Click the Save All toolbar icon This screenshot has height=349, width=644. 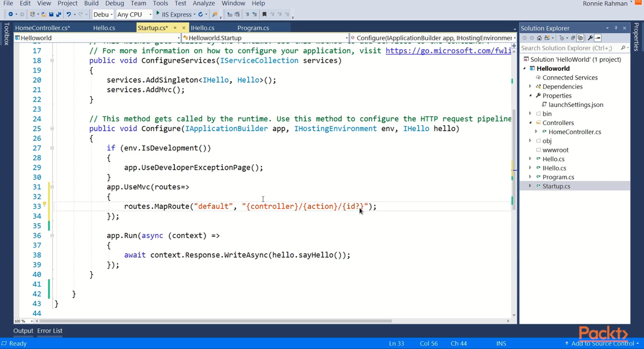pos(58,14)
